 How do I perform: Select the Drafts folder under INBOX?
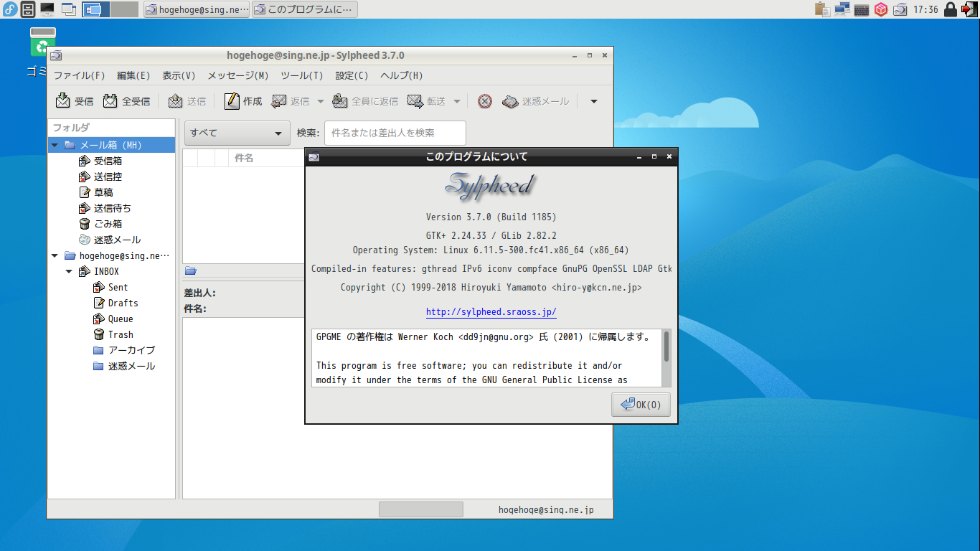[x=123, y=303]
